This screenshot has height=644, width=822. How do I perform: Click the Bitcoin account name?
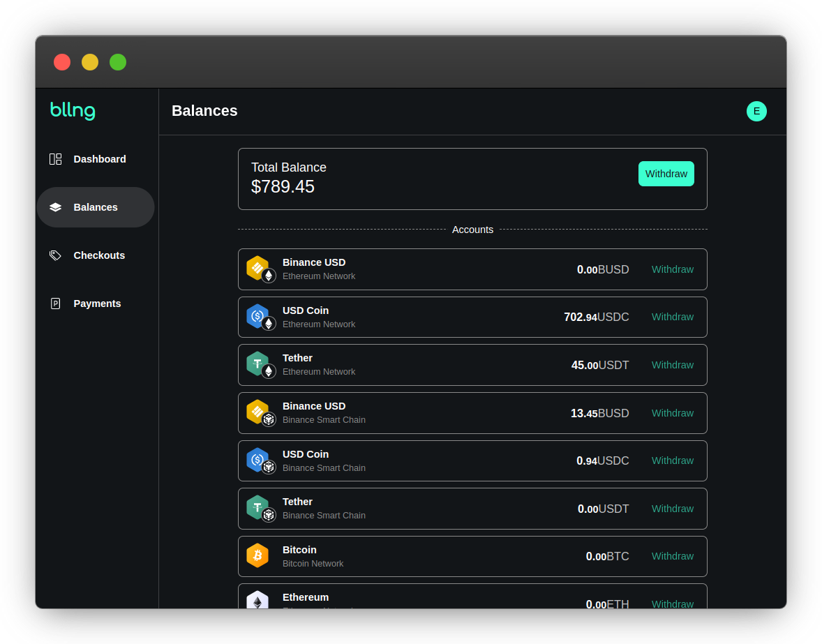coord(299,550)
